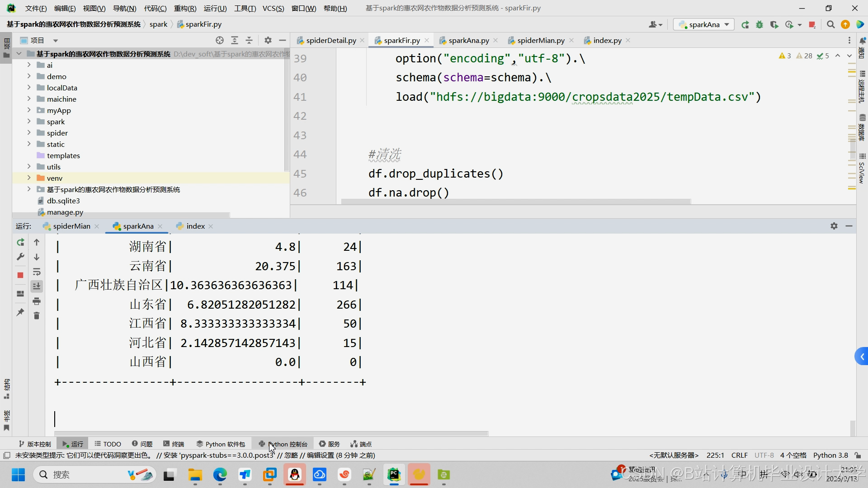The width and height of the screenshot is (868, 488).
Task: Click the print icon in run panel
Action: (x=37, y=301)
